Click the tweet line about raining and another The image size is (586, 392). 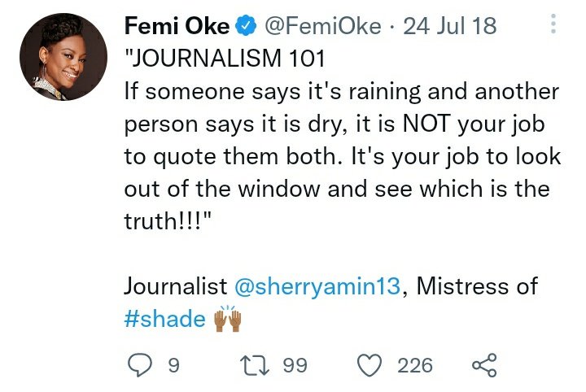tap(342, 91)
